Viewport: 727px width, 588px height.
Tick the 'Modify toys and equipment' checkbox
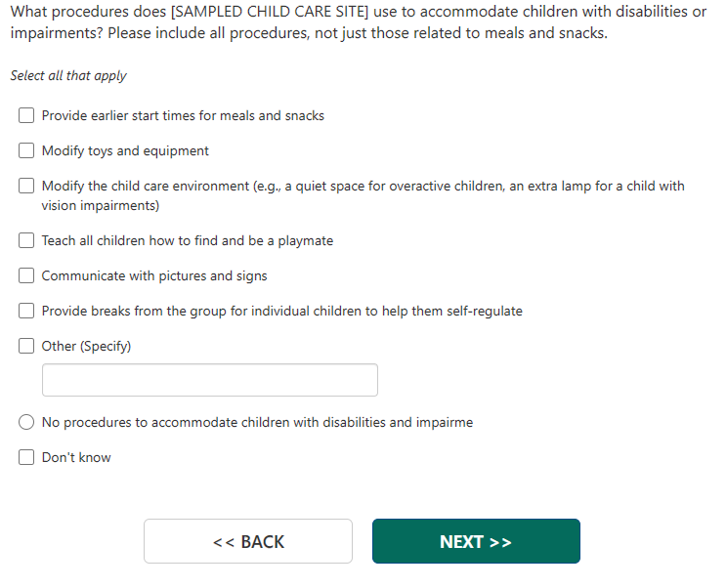tap(27, 151)
